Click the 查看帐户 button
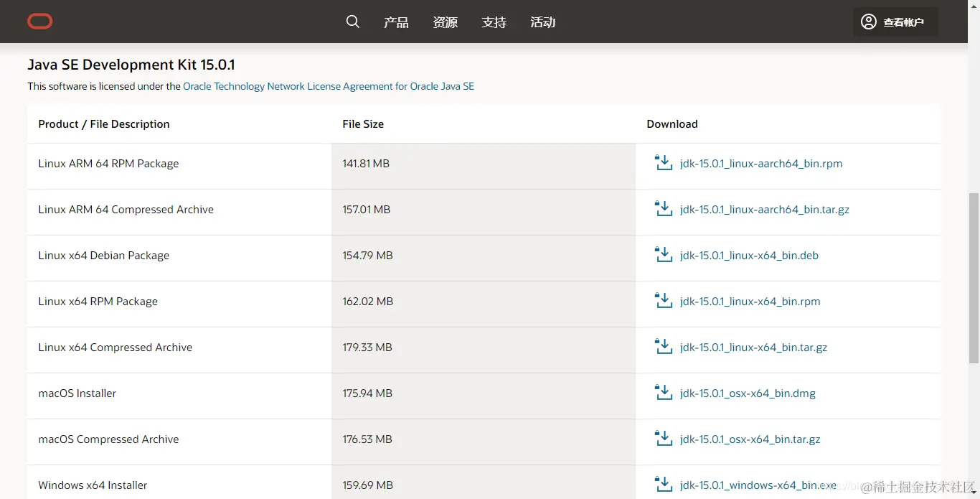 point(895,22)
